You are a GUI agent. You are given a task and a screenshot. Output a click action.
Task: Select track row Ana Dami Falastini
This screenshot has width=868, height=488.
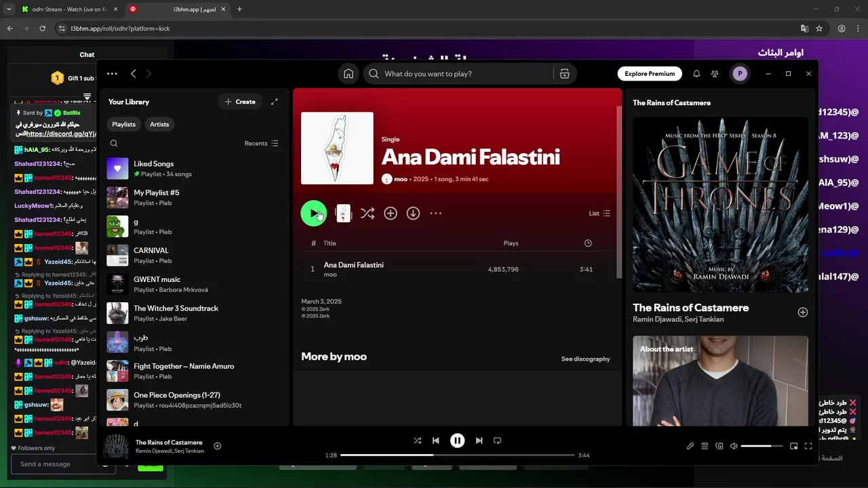tap(457, 269)
